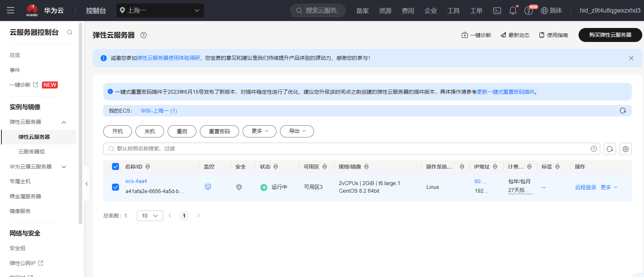Refresh the server list table

tap(610, 149)
